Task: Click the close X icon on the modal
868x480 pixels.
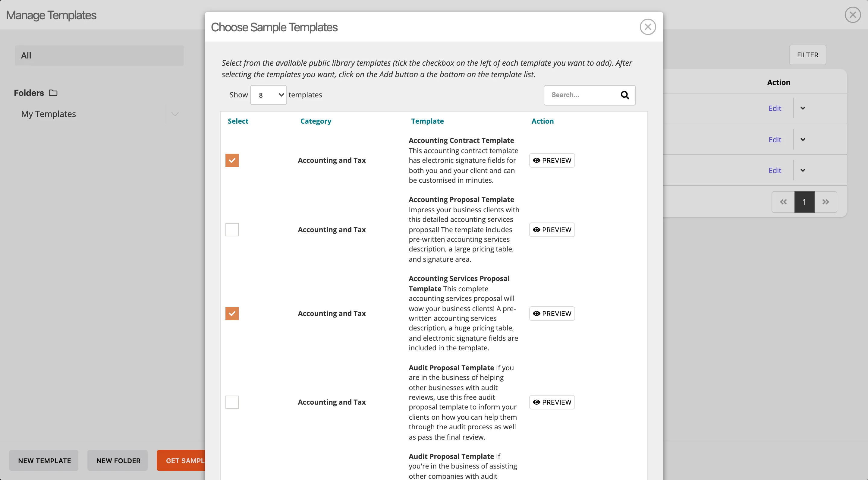Action: pos(648,27)
